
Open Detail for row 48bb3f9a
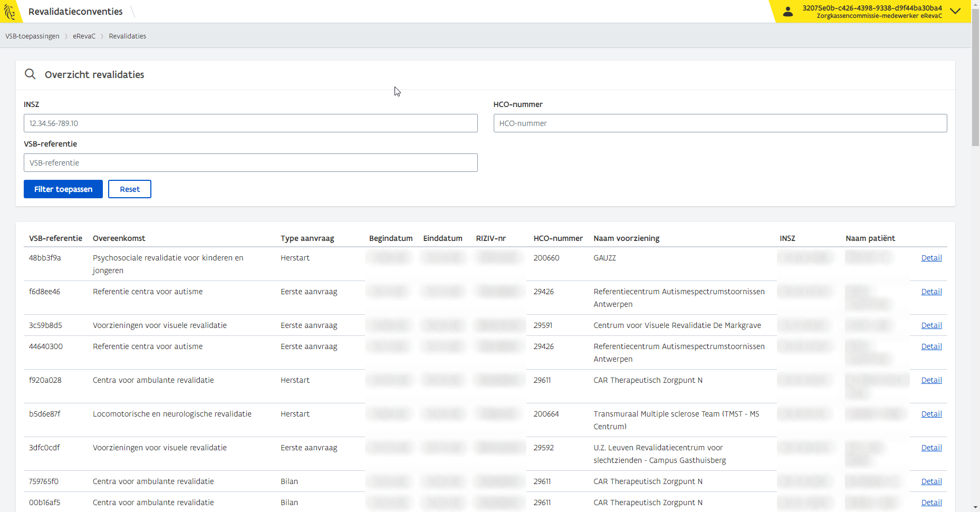(x=931, y=258)
